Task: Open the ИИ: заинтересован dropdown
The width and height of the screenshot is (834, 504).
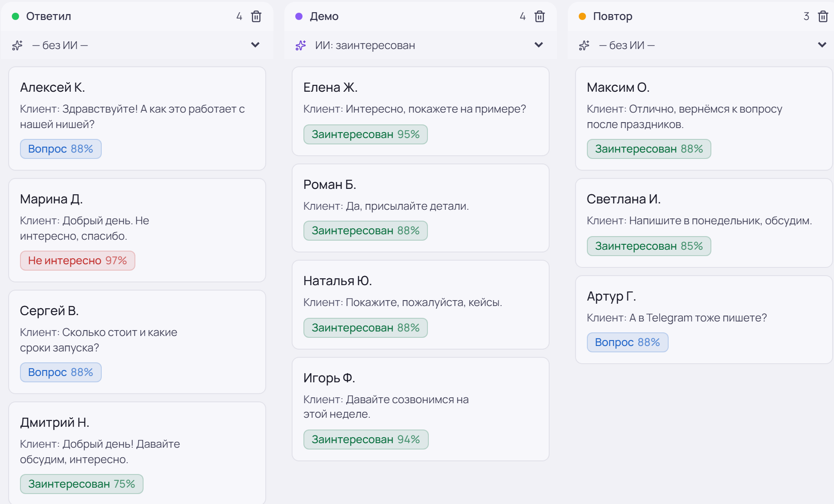Action: 420,45
